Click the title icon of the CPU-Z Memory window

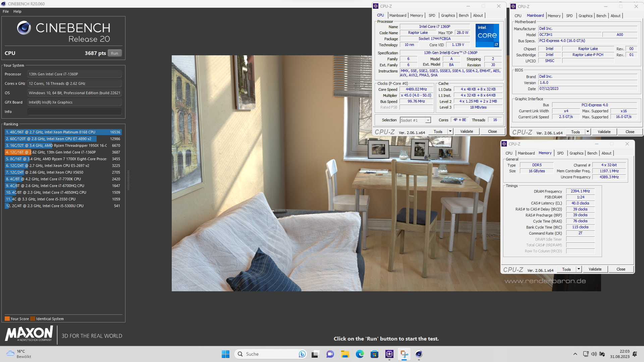[x=504, y=144]
